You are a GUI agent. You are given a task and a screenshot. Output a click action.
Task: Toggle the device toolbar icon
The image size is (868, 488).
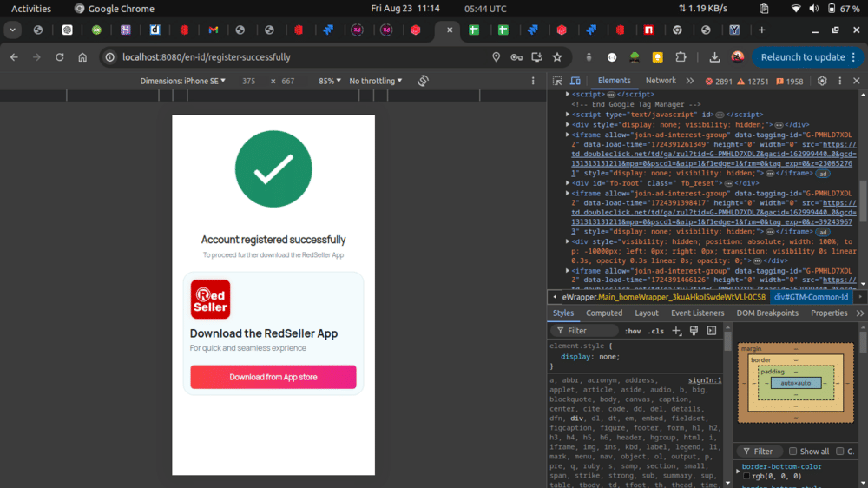coord(575,81)
